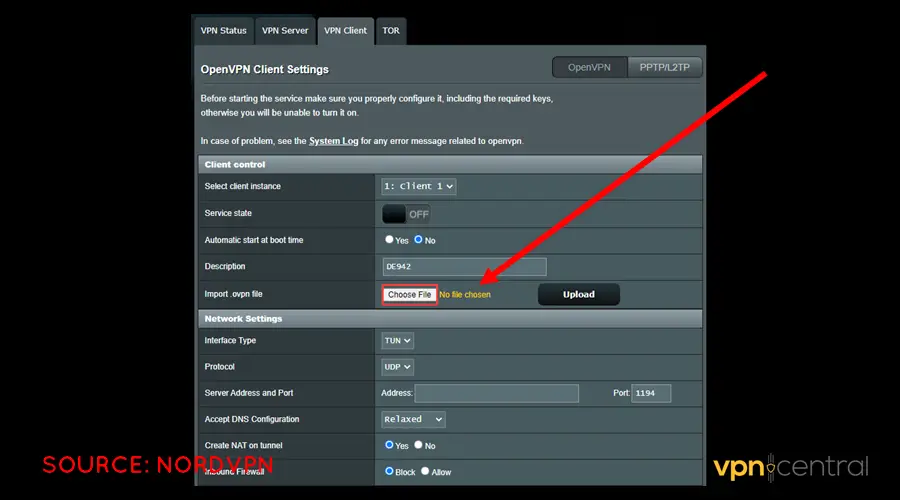Open the TOR tab

391,31
